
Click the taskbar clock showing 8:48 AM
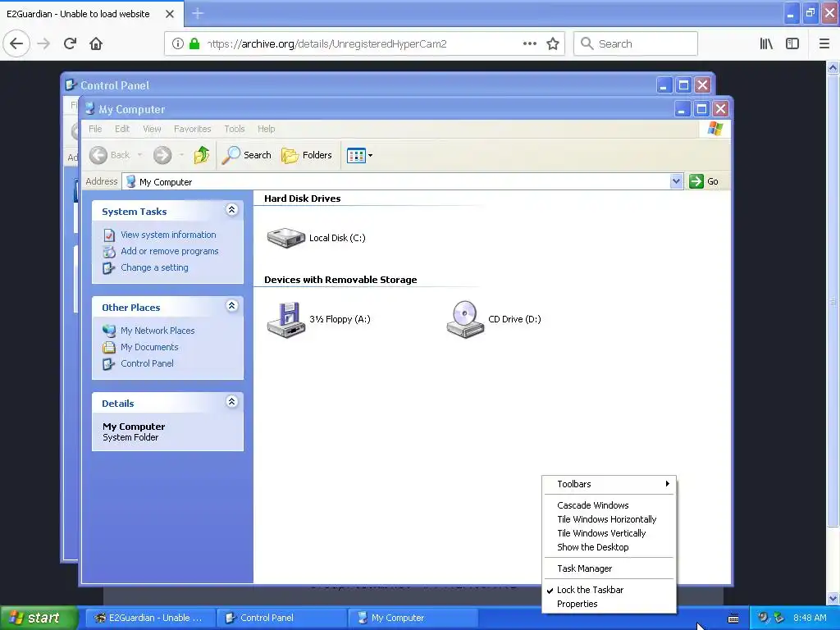(x=810, y=618)
